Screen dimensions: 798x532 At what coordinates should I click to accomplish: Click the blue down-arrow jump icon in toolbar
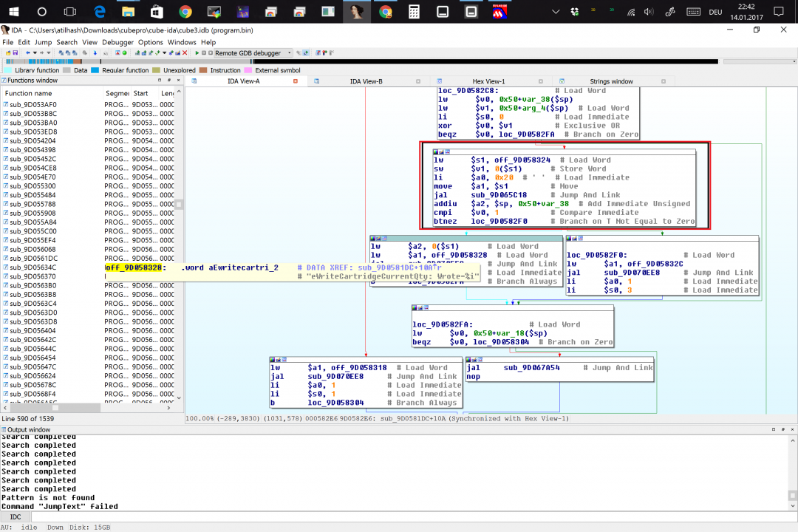[95, 53]
